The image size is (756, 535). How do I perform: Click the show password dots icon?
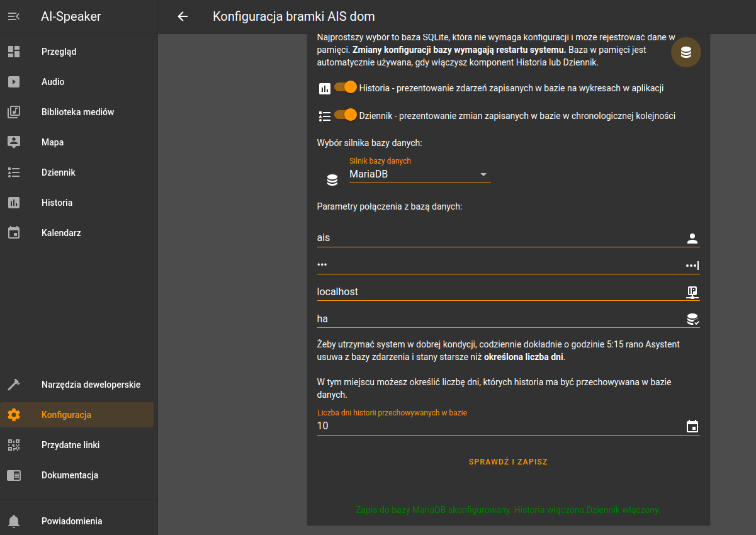692,266
